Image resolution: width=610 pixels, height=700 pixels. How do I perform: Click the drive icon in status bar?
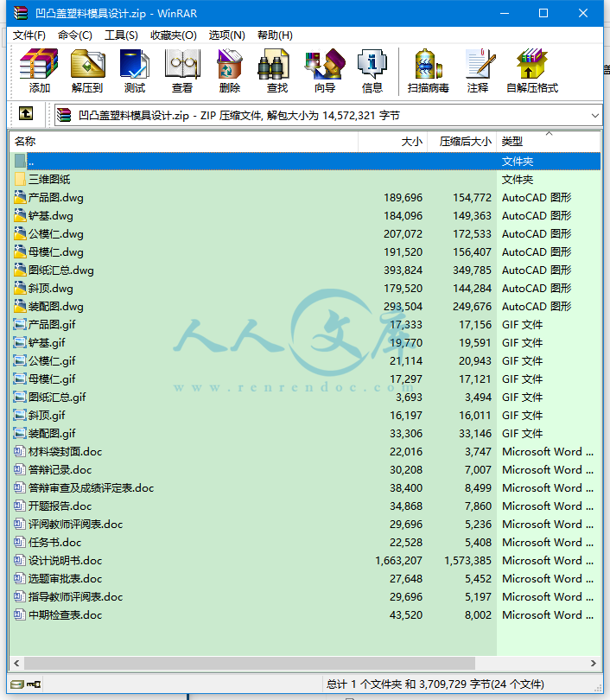tap(17, 684)
